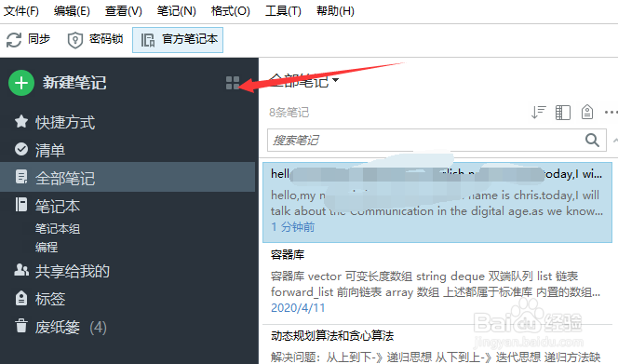618x364 pixels.
Task: Select 全部笔记 in the sidebar
Action: [x=128, y=177]
